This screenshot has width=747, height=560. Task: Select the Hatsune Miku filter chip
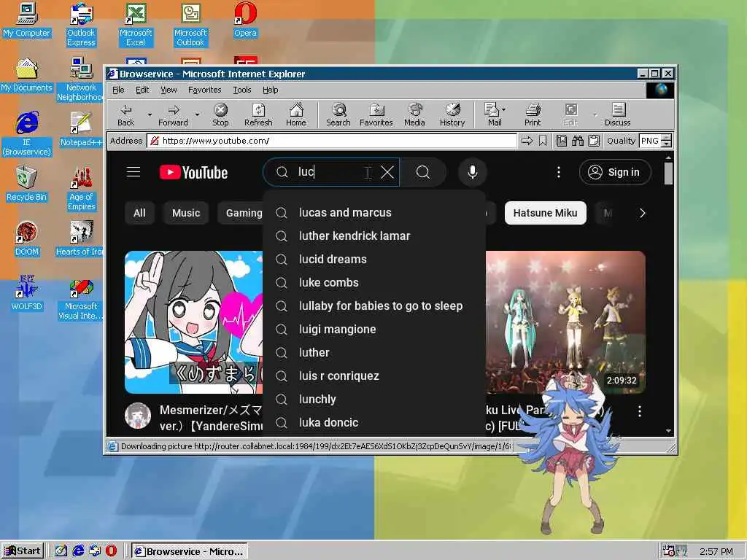point(545,213)
